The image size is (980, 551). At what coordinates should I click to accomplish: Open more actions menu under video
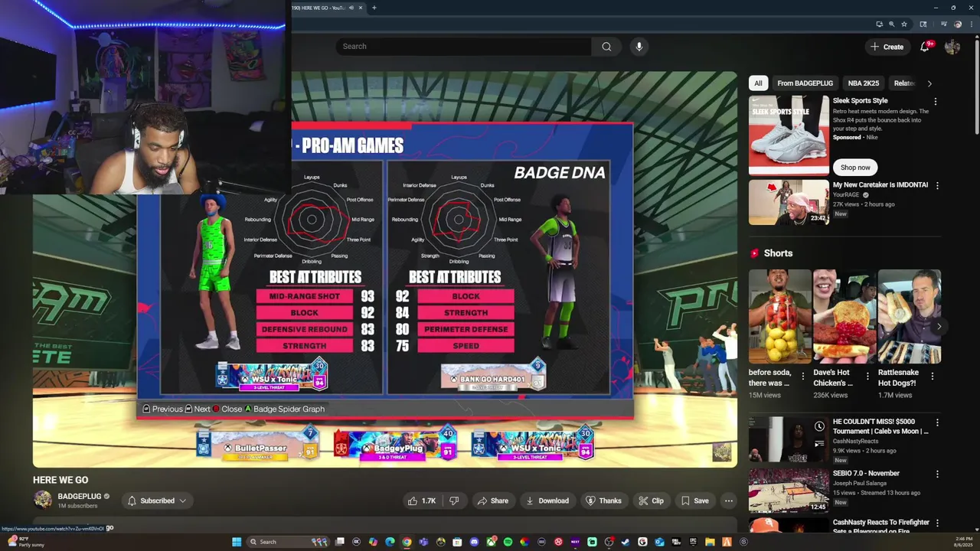coord(729,500)
